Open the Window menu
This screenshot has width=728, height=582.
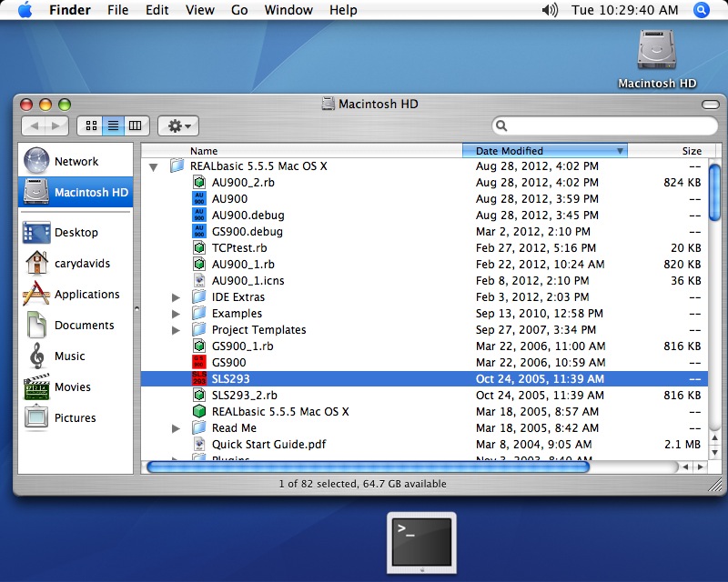pyautogui.click(x=288, y=10)
